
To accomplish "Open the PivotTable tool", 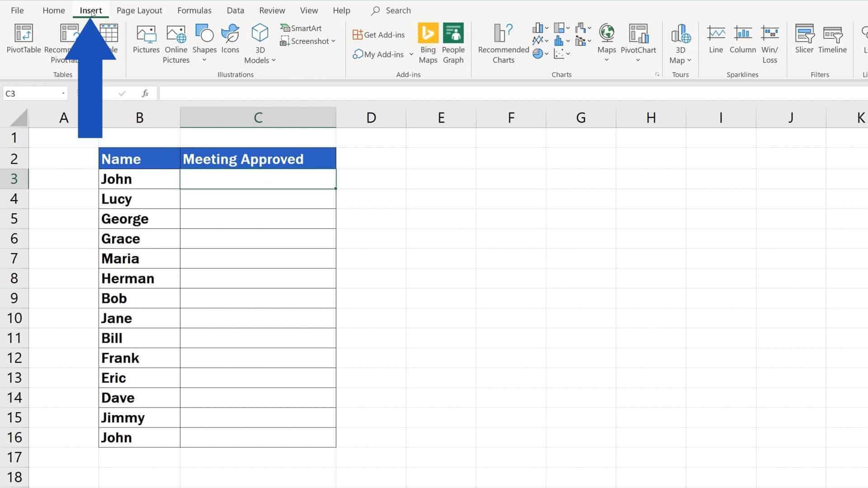I will [23, 41].
